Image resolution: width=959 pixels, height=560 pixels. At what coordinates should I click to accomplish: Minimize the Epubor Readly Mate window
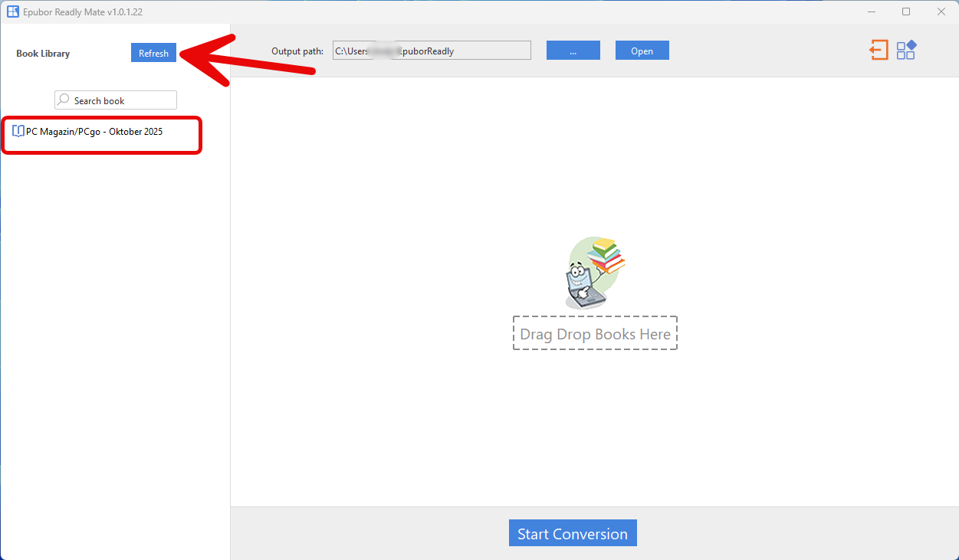[872, 11]
